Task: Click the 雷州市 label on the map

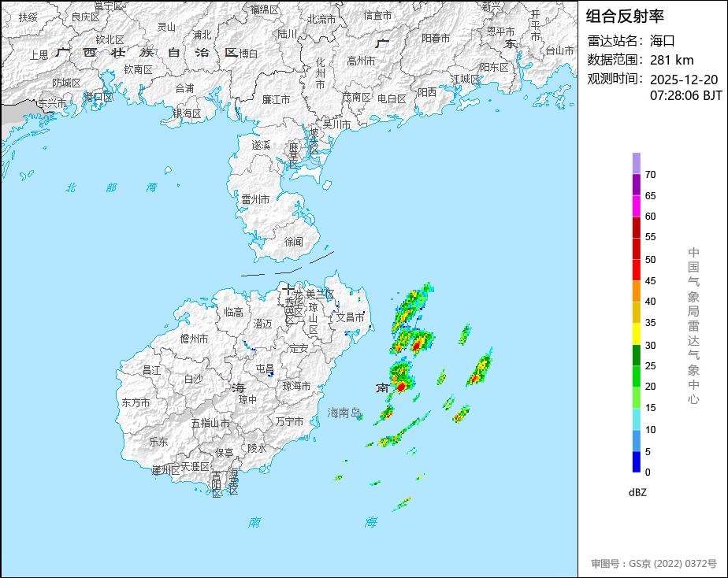Action: (x=255, y=199)
